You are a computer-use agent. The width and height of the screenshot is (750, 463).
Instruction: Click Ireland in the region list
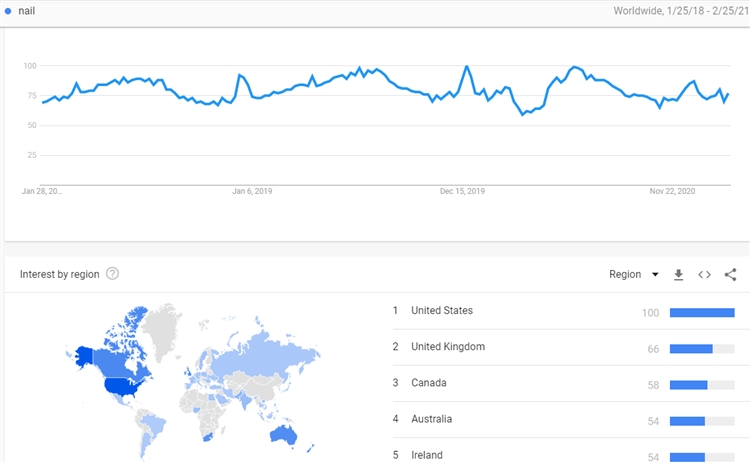pos(427,455)
